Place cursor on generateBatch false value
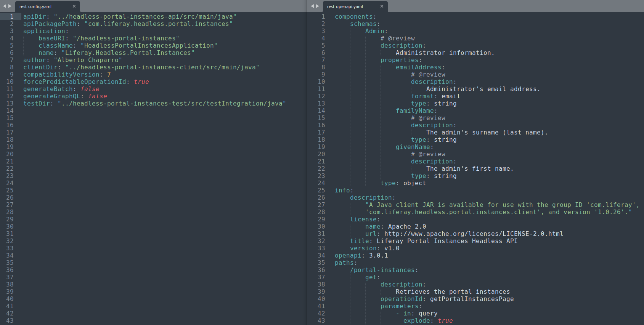 pyautogui.click(x=90, y=89)
